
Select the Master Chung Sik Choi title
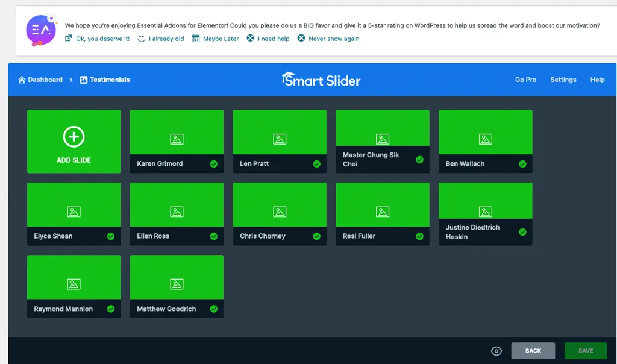(x=371, y=159)
